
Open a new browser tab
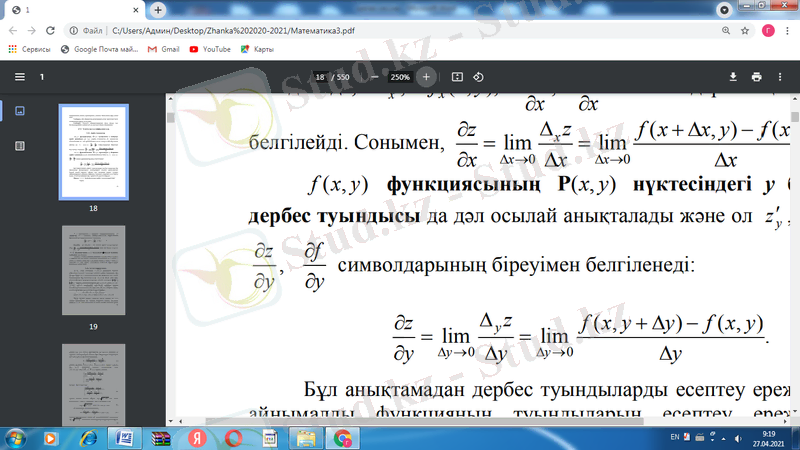pyautogui.click(x=160, y=9)
